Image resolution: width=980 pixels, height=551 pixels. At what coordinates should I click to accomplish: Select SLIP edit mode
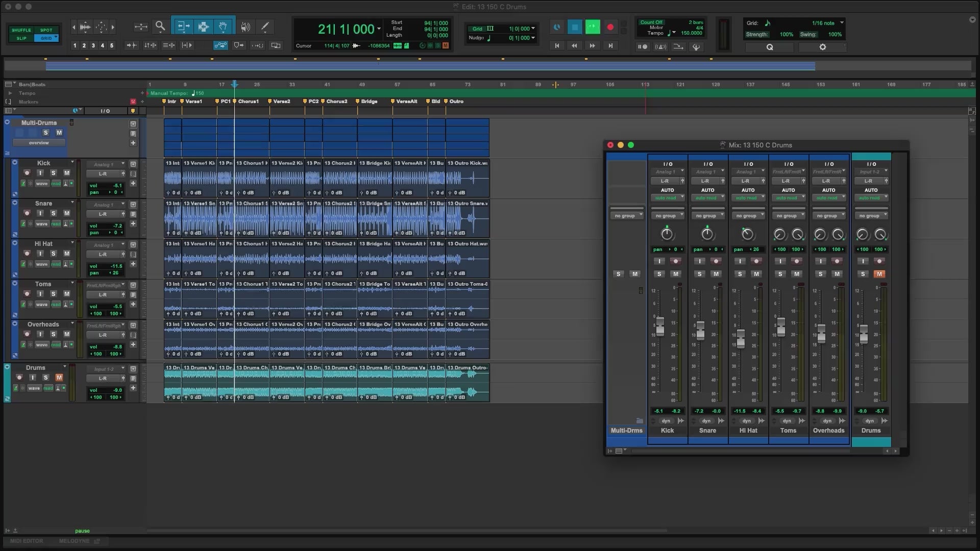[x=21, y=38]
